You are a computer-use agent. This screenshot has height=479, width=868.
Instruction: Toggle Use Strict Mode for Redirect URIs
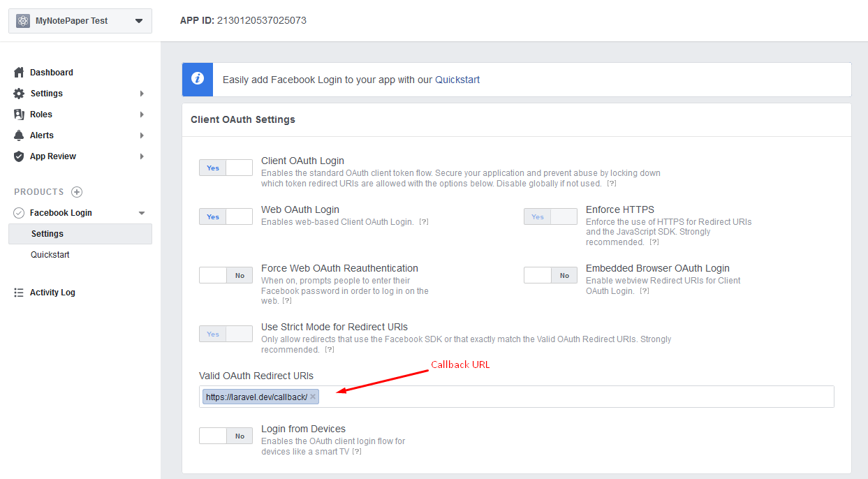point(226,334)
